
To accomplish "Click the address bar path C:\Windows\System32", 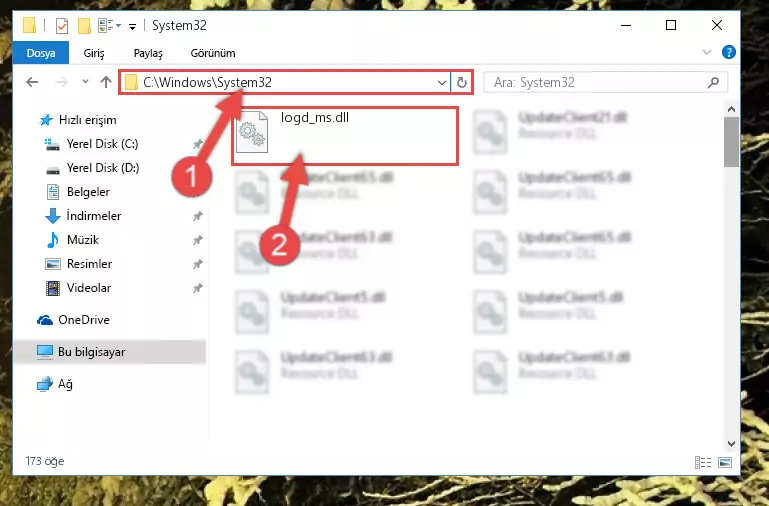I will (207, 82).
